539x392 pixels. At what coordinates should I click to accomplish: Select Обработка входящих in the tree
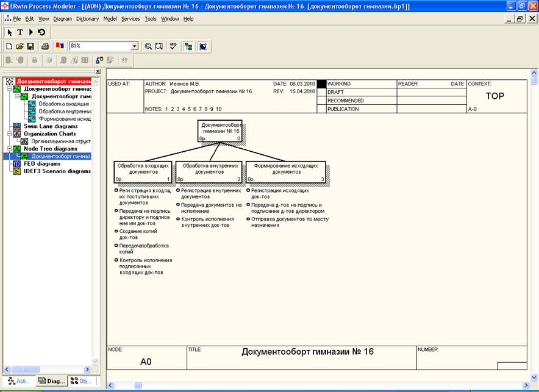coord(64,104)
